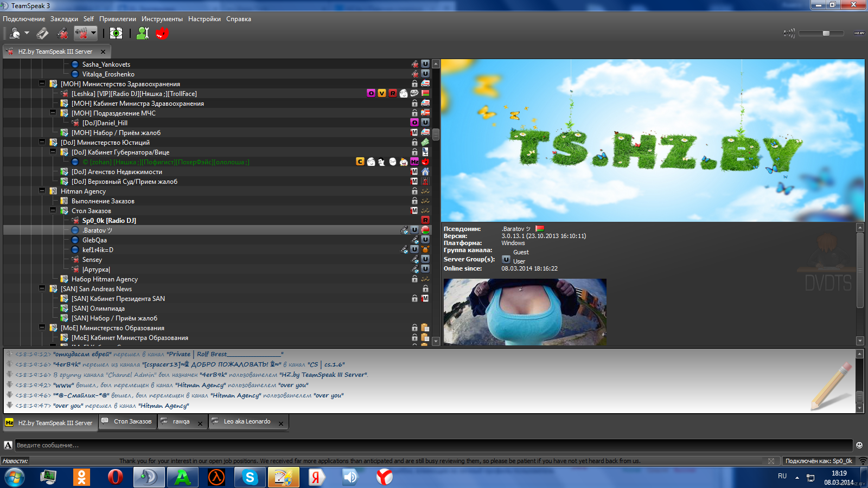The height and width of the screenshot is (488, 868).
Task: Open the Инструменты menu
Action: pyautogui.click(x=162, y=19)
